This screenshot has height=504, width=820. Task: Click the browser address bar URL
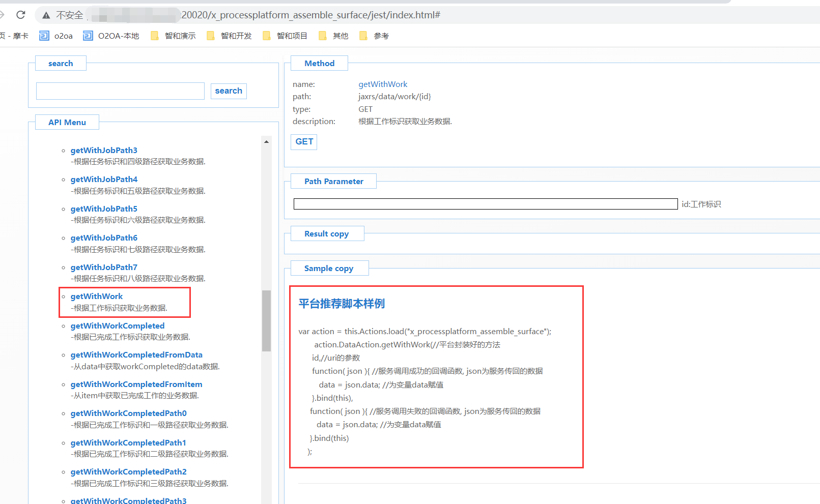click(310, 15)
